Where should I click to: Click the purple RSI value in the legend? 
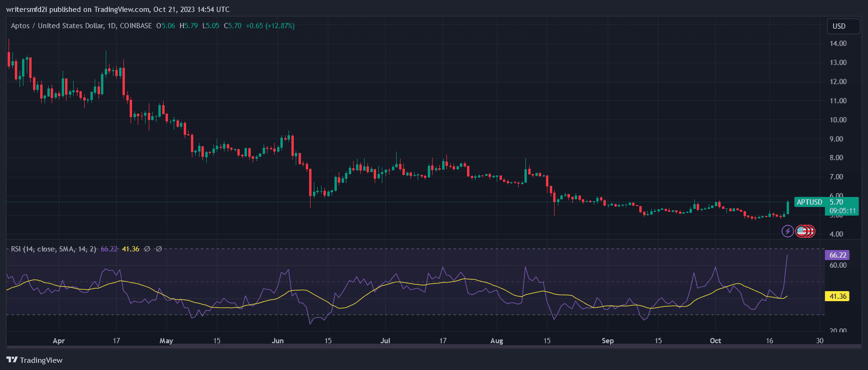[x=109, y=249]
